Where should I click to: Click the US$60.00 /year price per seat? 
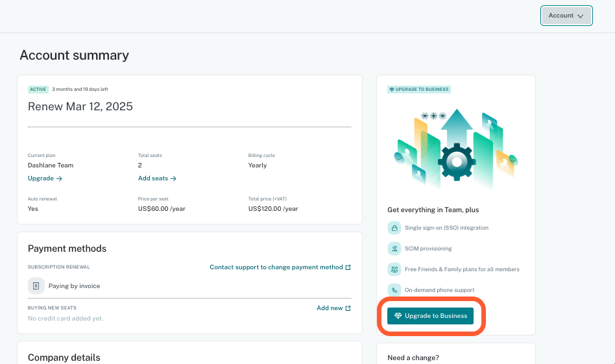[162, 209]
